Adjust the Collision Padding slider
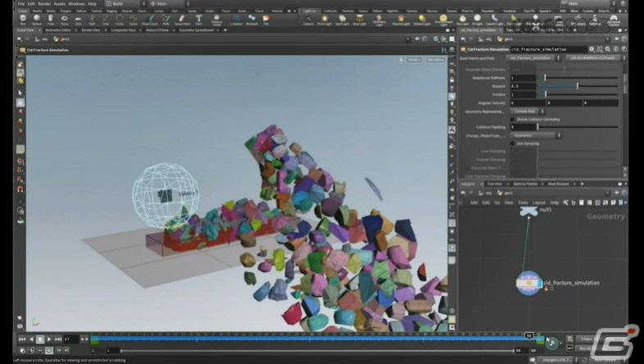 click(578, 127)
